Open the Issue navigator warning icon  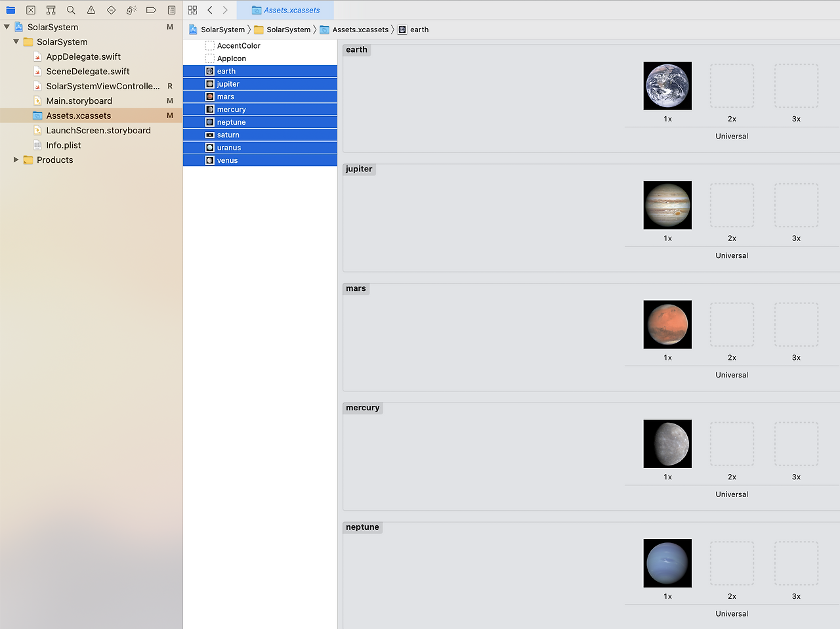(91, 10)
